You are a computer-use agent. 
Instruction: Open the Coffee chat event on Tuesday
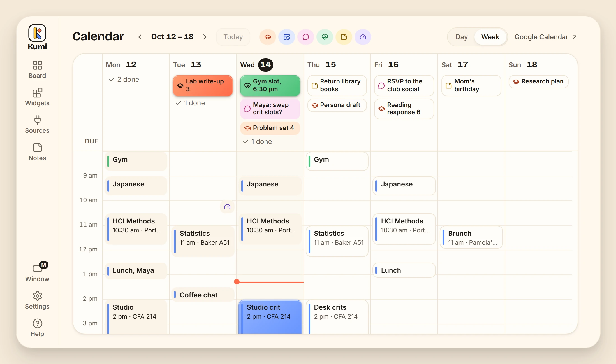click(x=203, y=295)
